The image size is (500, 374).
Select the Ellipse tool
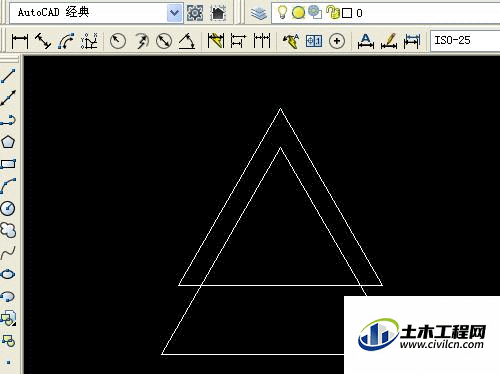[x=8, y=274]
